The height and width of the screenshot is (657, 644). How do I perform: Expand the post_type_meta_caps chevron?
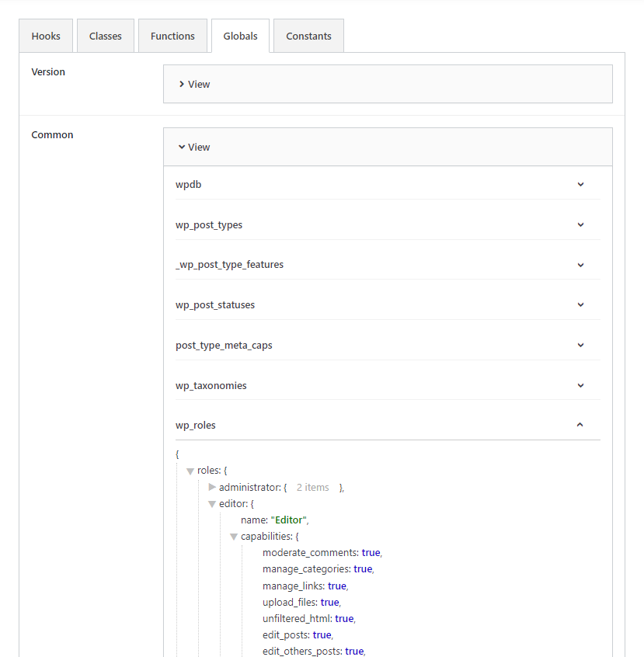pyautogui.click(x=580, y=346)
